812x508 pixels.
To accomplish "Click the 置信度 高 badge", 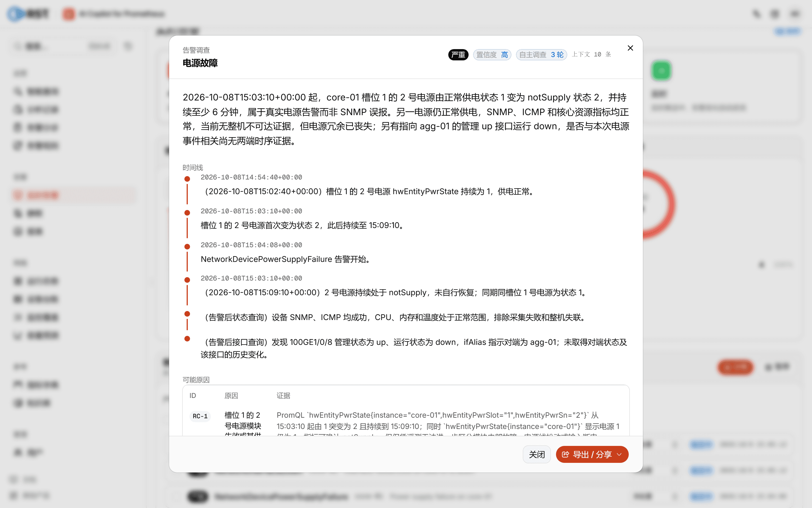I will click(492, 55).
